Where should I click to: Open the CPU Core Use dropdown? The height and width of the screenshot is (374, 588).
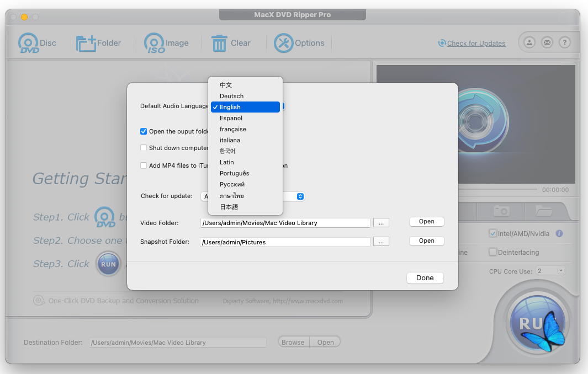pos(550,270)
